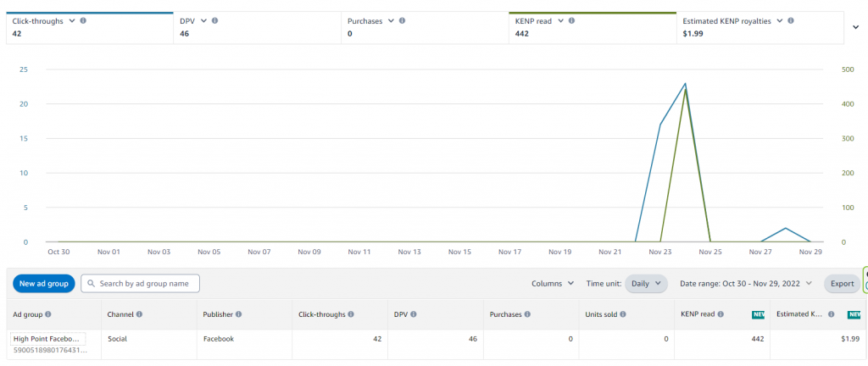Image resolution: width=868 pixels, height=366 pixels.
Task: Click info icon beside KENP read metric card
Action: (572, 20)
